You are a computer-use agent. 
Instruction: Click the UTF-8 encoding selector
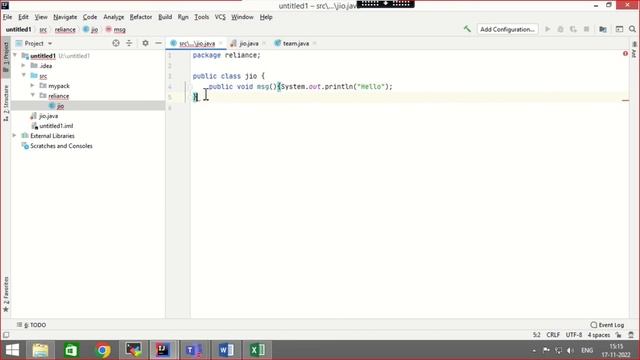(x=574, y=335)
